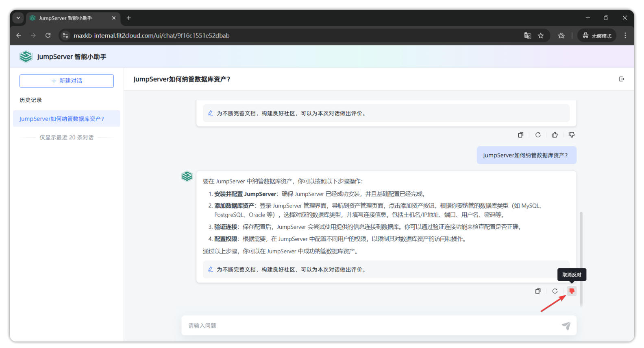This screenshot has height=348, width=644.
Task: Click the browser back arrow
Action: [19, 35]
